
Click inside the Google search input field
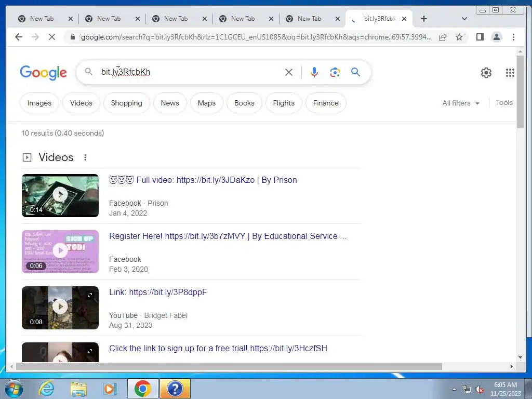(190, 72)
